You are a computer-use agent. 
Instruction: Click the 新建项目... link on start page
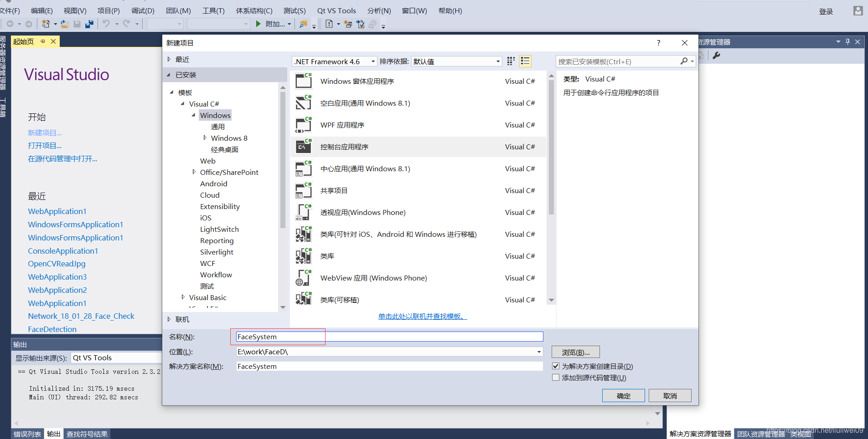[45, 133]
